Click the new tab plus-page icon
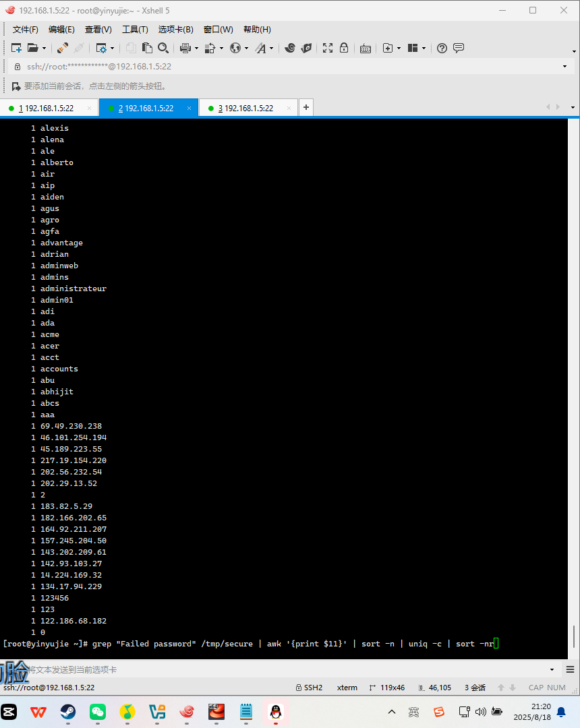 click(x=388, y=48)
